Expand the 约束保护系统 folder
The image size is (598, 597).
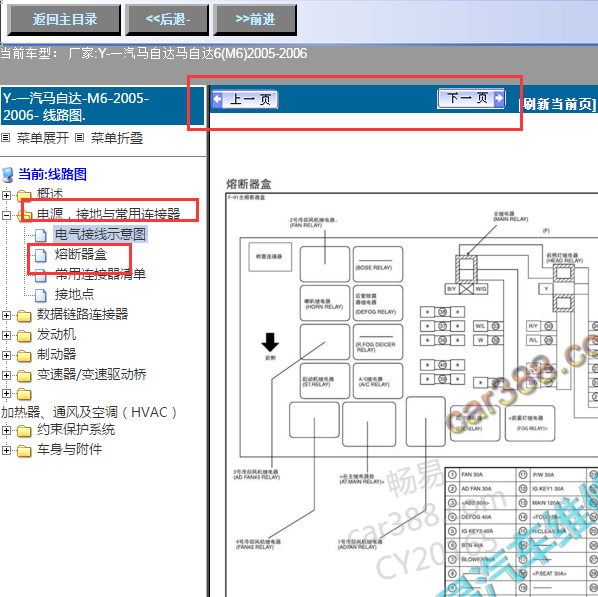tap(6, 430)
